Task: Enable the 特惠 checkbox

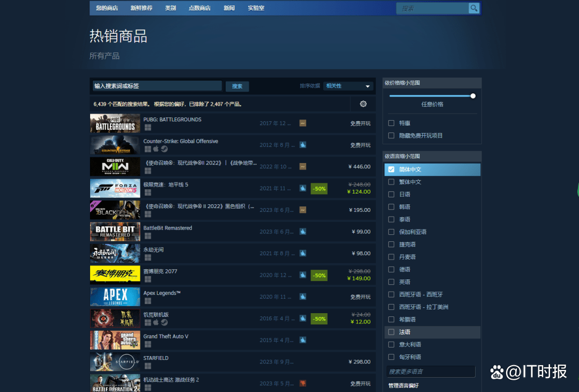Action: pyautogui.click(x=391, y=123)
